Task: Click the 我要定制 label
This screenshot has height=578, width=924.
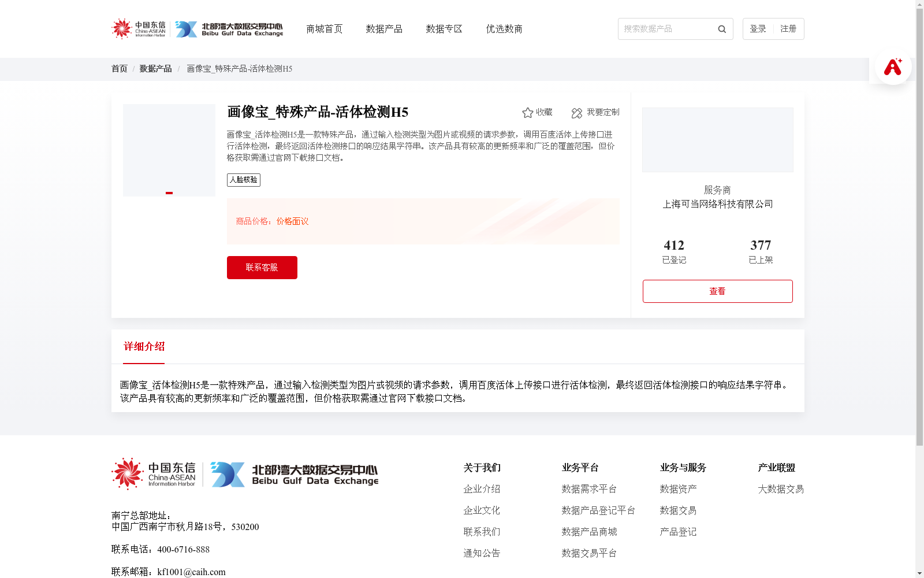Action: coord(603,112)
